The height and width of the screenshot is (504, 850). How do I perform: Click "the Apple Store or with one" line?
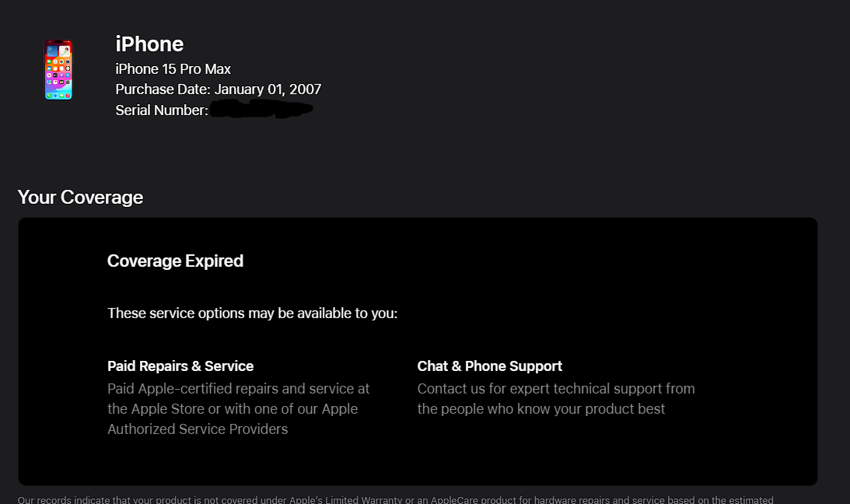pyautogui.click(x=232, y=409)
